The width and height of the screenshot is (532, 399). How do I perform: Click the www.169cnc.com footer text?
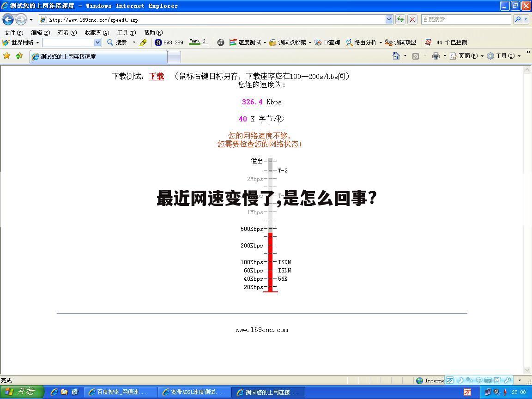click(x=262, y=330)
